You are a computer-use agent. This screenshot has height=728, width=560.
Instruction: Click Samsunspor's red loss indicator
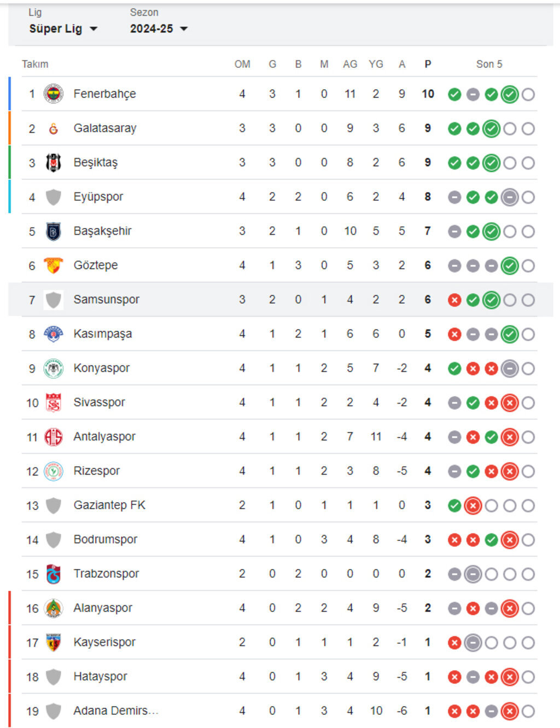click(454, 300)
